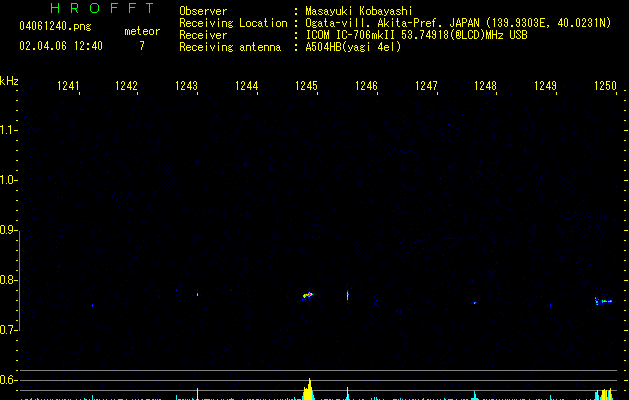Screen dimensions: 629x400
Task: Select observer name Masayuki Kobayashi
Action: coord(359,11)
